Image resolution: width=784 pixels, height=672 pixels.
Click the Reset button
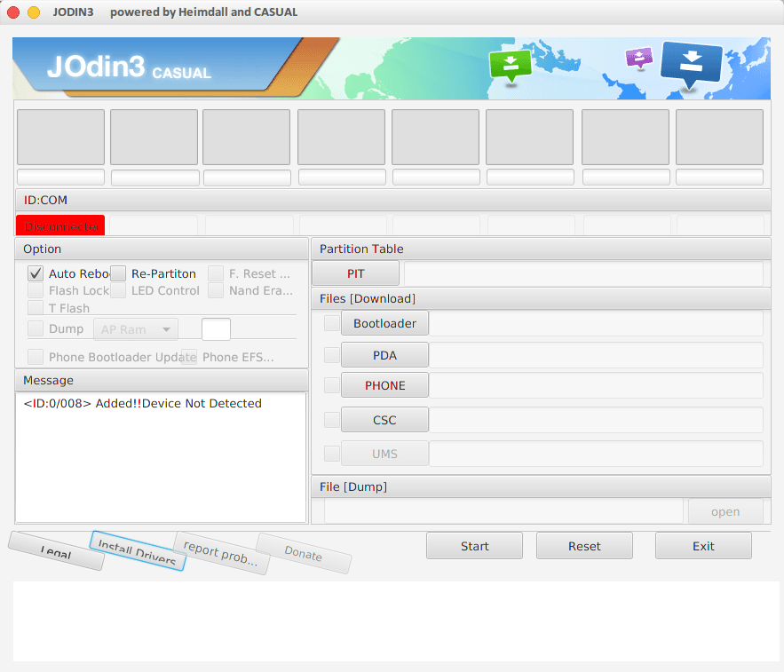[x=584, y=546]
